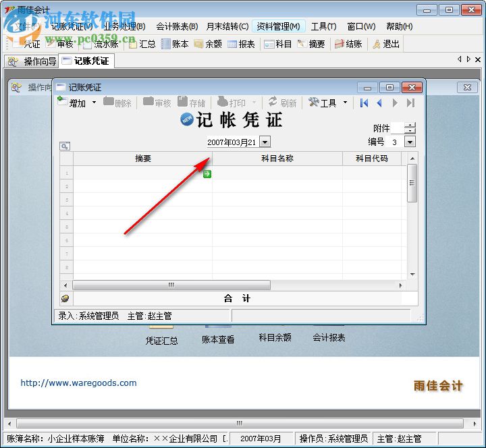Open the waregoods.com website link
Image resolution: width=486 pixels, height=448 pixels.
click(x=78, y=383)
